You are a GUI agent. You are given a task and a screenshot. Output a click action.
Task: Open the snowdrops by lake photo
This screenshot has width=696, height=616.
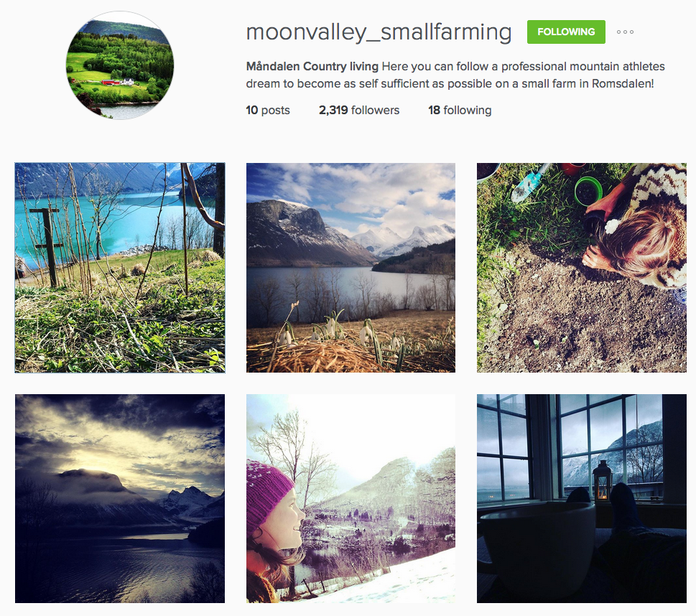tap(351, 268)
